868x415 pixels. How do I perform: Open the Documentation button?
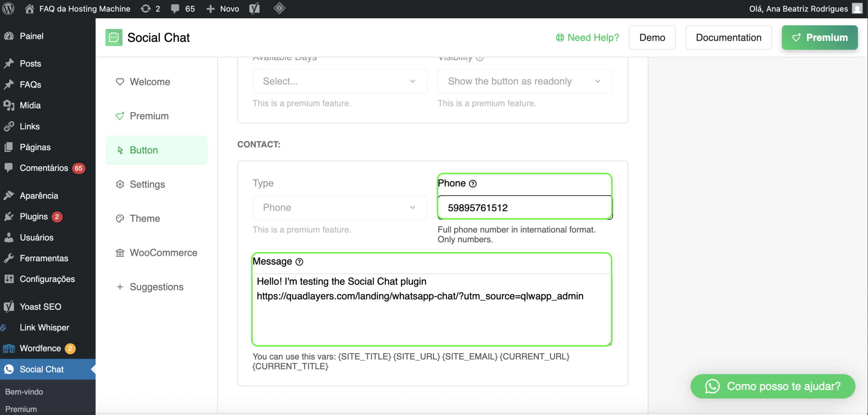(x=729, y=38)
